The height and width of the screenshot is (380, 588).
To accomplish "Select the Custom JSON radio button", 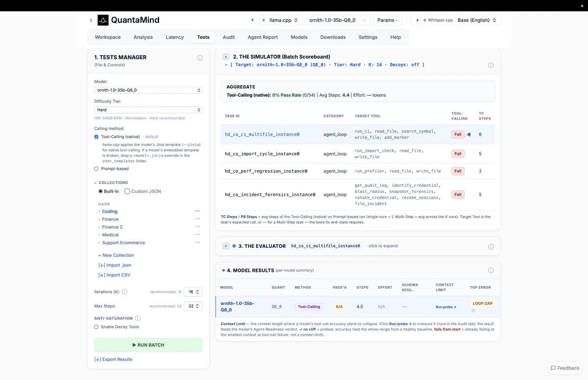I will pos(127,191).
